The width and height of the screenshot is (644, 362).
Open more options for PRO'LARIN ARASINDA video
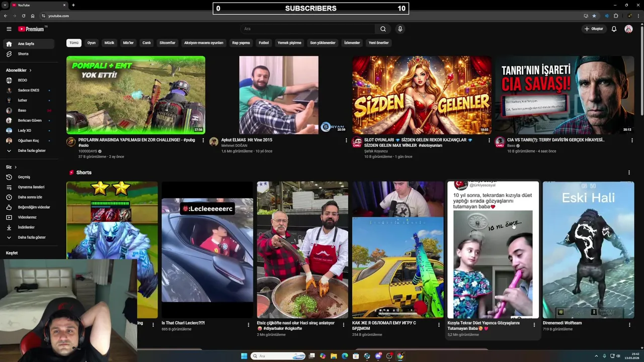coord(203,140)
